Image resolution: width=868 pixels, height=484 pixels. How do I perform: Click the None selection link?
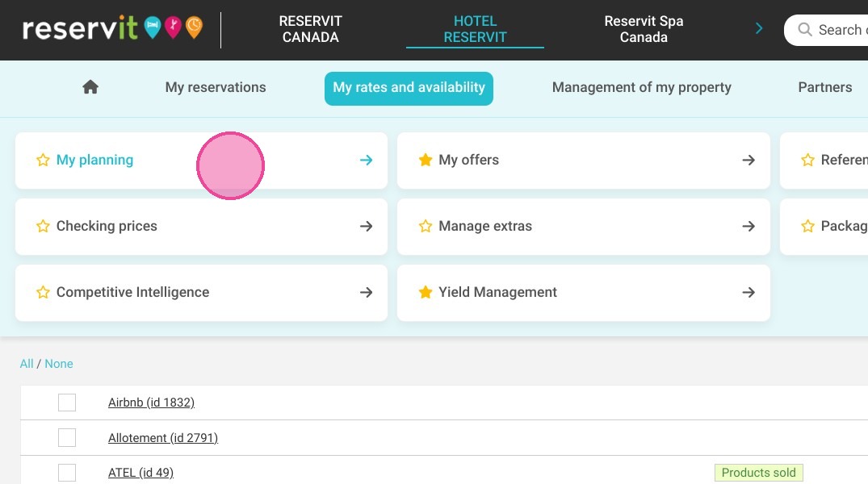pyautogui.click(x=59, y=364)
